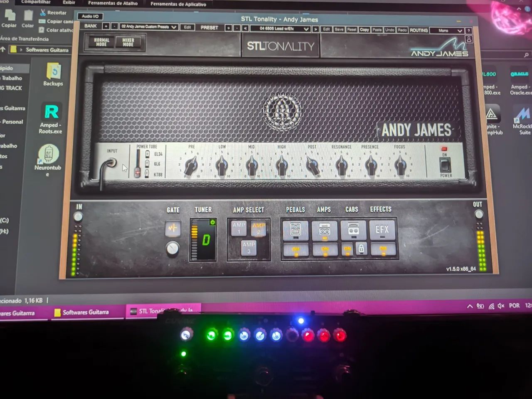The image size is (532, 399).
Task: Expand the Explorer address bar path chevron
Action: (21, 49)
